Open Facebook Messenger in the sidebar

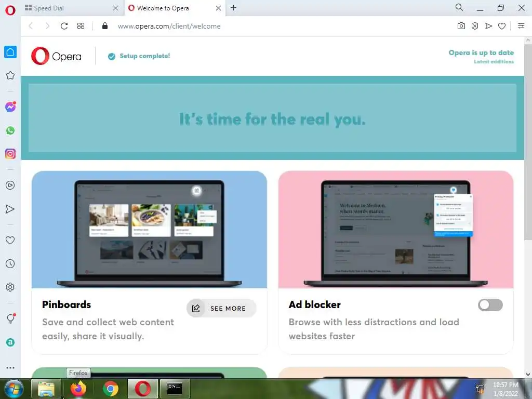(10, 107)
